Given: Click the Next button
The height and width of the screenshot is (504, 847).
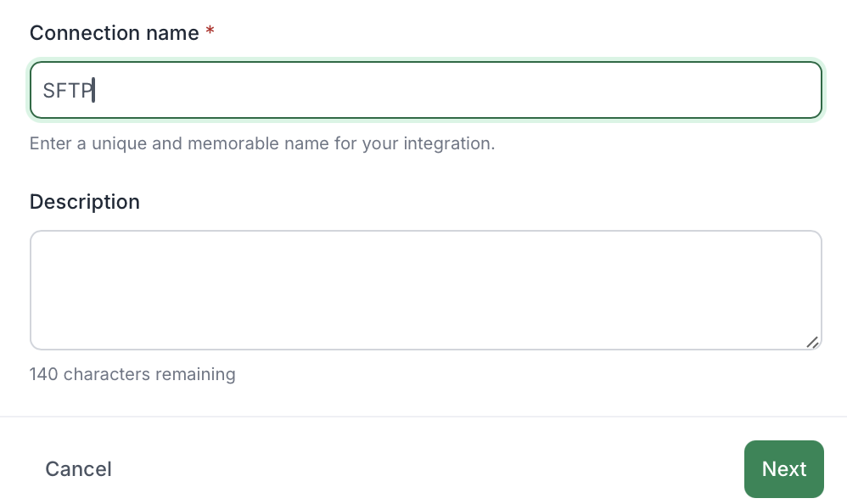Looking at the screenshot, I should pos(784,469).
